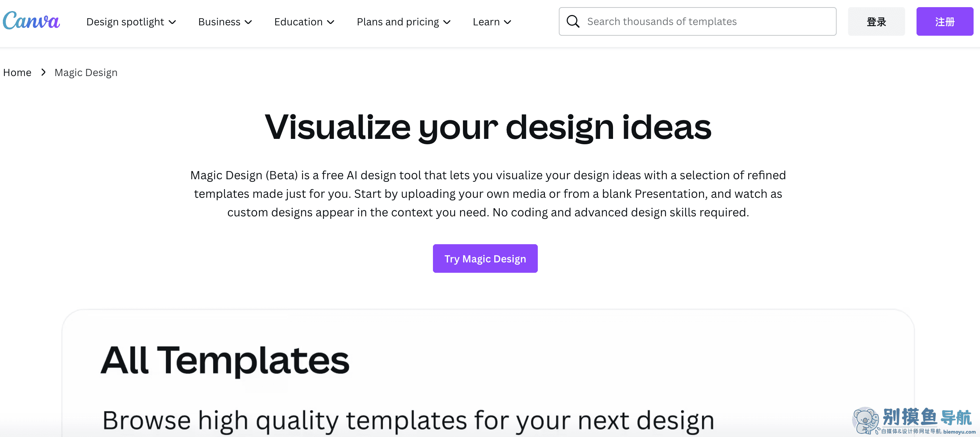Viewport: 980px width, 437px height.
Task: Open the Education menu
Action: [x=304, y=22]
